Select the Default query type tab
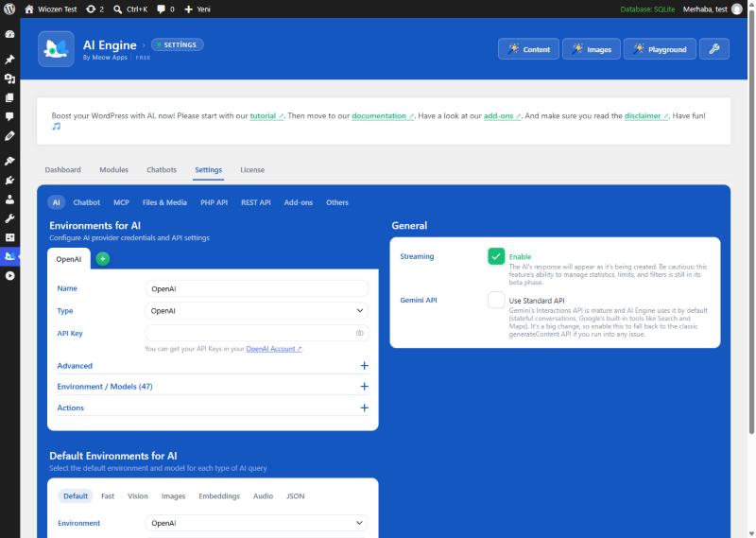This screenshot has height=538, width=756. pos(76,496)
